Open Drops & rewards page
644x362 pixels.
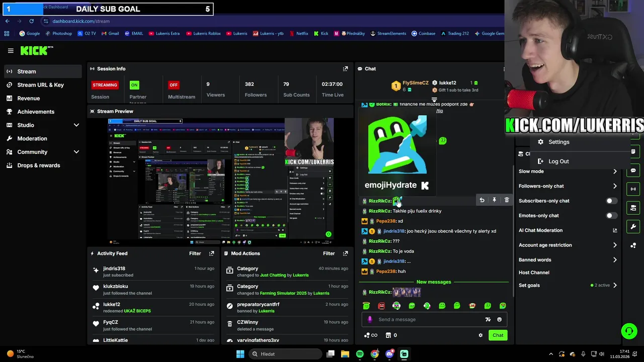pyautogui.click(x=43, y=165)
